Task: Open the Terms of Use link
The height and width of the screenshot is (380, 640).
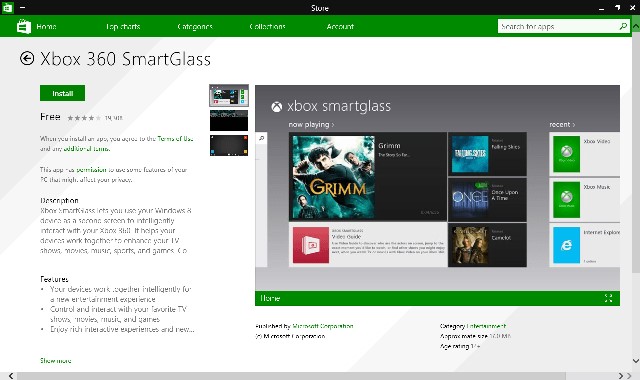Action: pyautogui.click(x=175, y=139)
